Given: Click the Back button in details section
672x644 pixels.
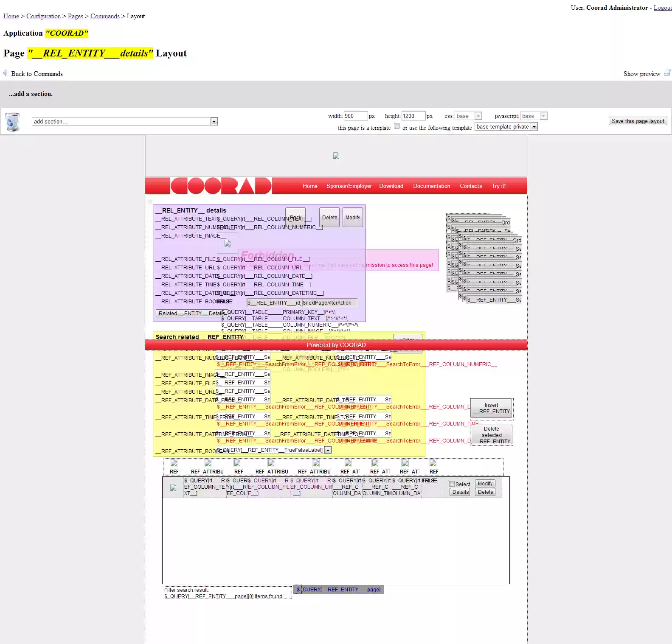Looking at the screenshot, I should (x=295, y=217).
